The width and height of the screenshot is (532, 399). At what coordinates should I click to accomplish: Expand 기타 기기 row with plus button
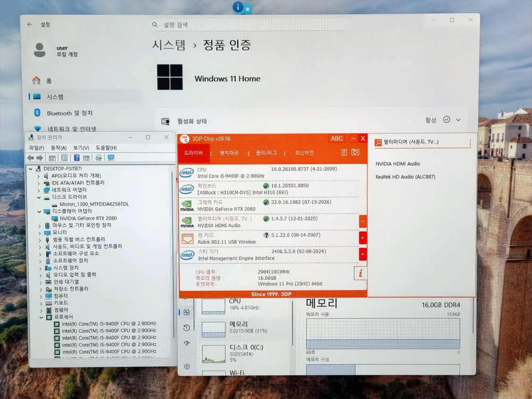[363, 254]
